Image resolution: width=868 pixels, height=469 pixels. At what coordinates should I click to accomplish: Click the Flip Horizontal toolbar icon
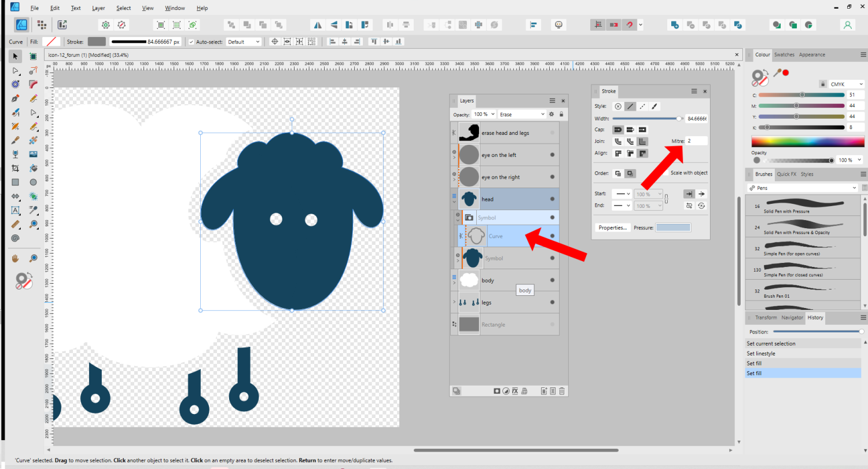point(317,25)
